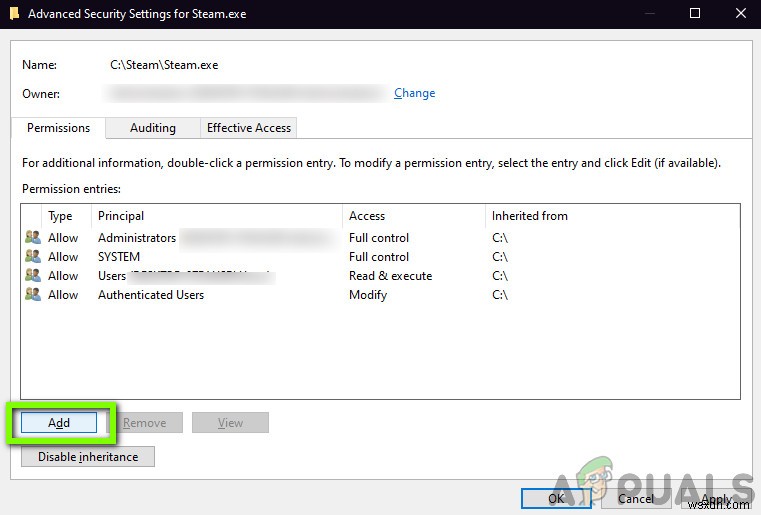Click the View button
The height and width of the screenshot is (515, 761).
click(x=230, y=423)
